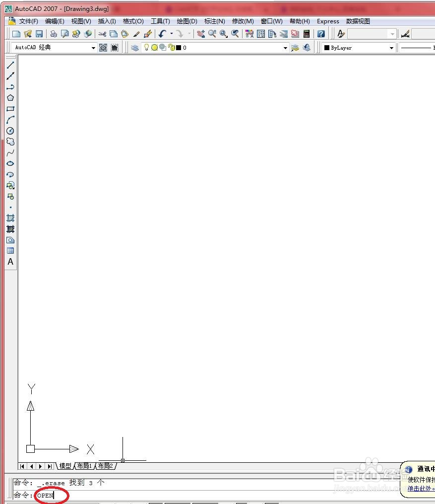Open the Express menu
The image size is (435, 504).
(x=328, y=21)
